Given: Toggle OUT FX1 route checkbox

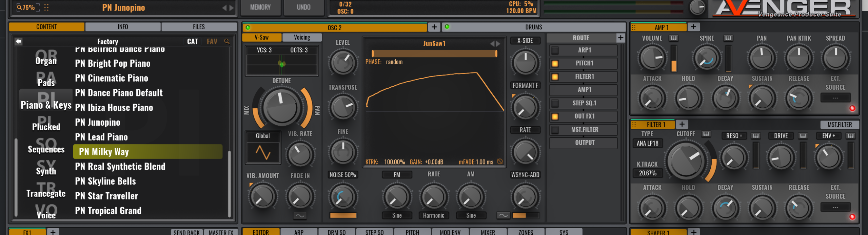Looking at the screenshot, I should point(555,116).
